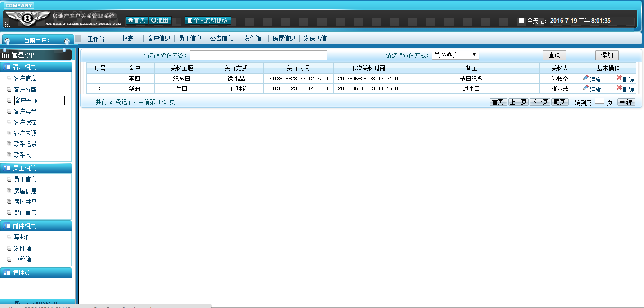Click the 转 jump-to-page button
Screen dimensions: 644x308
tap(626, 102)
